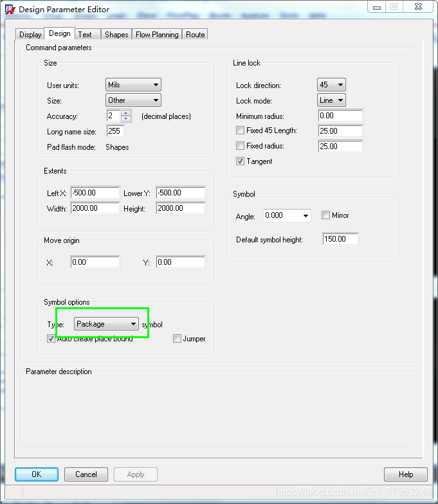Click the extents Width field
The height and width of the screenshot is (504, 438).
[x=95, y=208]
